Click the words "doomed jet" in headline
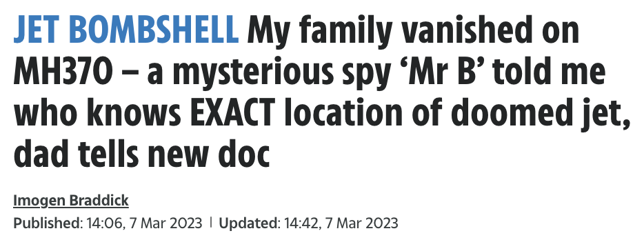 519,114
